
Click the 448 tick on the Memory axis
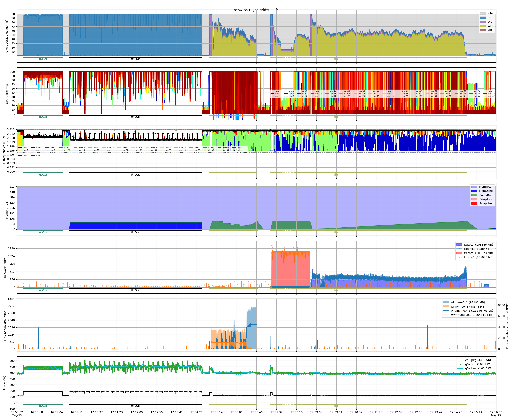(x=12, y=192)
